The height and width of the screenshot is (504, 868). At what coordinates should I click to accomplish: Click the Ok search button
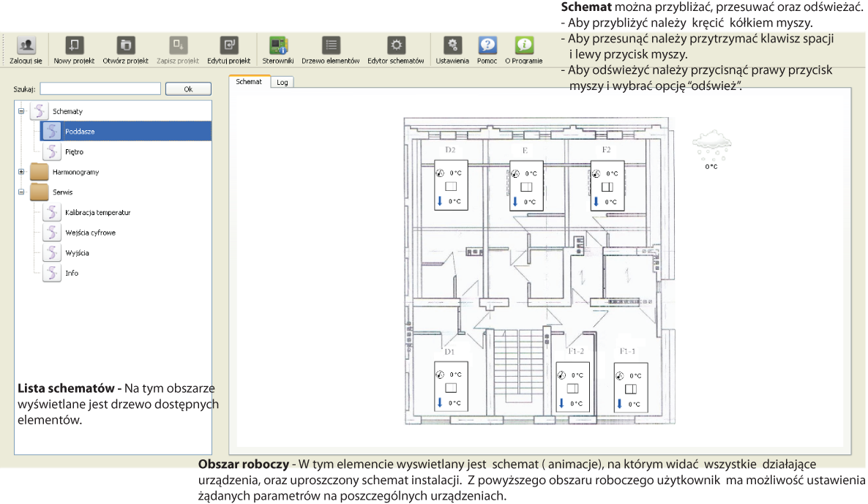[188, 89]
